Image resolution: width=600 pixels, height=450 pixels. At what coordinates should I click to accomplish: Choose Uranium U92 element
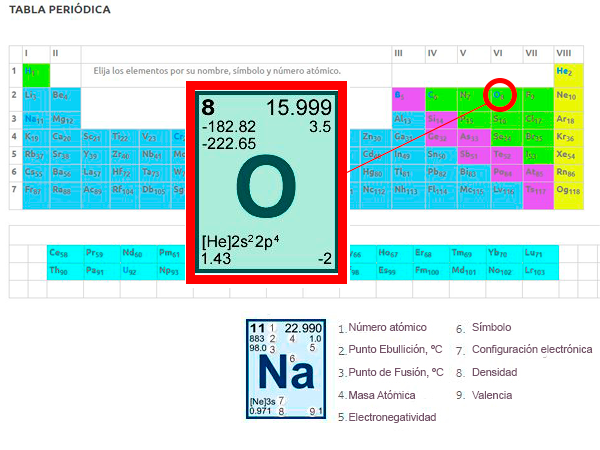coord(138,271)
